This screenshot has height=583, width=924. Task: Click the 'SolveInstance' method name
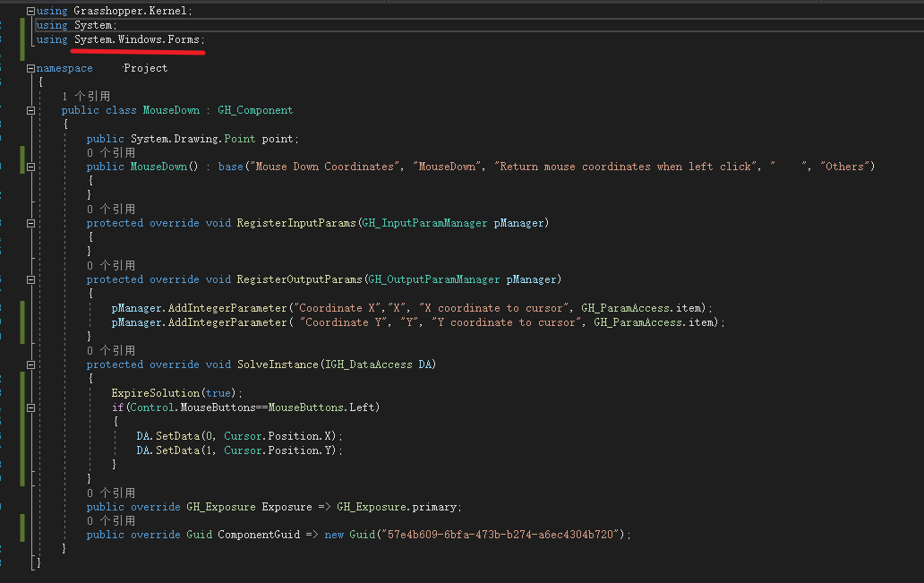(x=278, y=364)
